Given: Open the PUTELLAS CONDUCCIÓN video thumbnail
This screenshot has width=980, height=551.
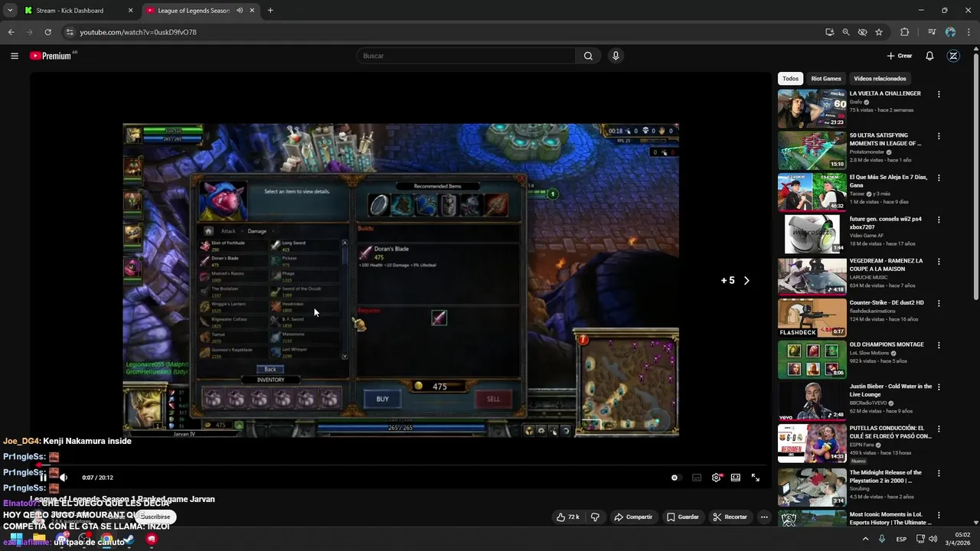Looking at the screenshot, I should 812,443.
